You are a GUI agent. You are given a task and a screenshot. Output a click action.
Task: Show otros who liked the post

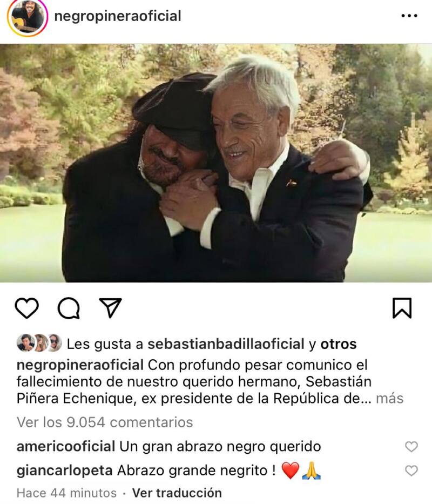pos(339,344)
